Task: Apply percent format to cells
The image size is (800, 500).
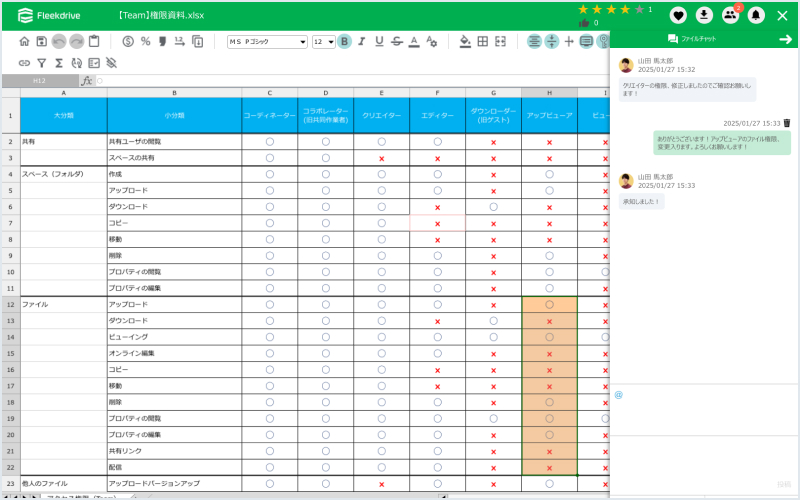Action: [145, 42]
